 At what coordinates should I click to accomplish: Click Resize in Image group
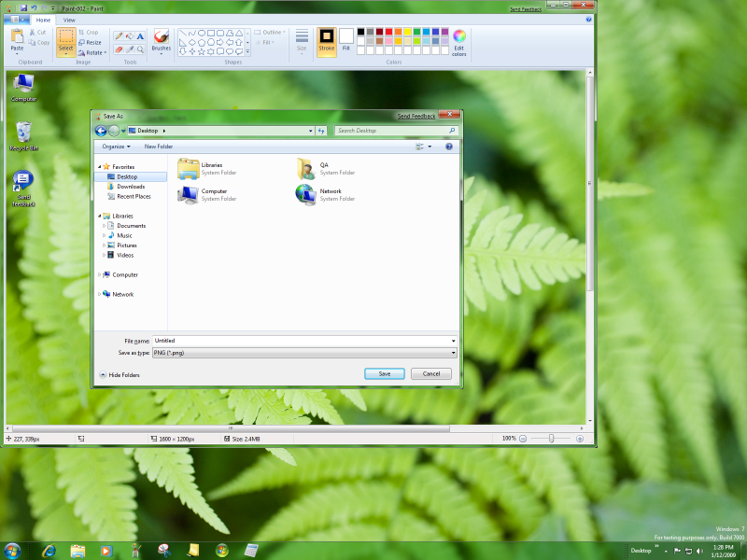(x=90, y=42)
